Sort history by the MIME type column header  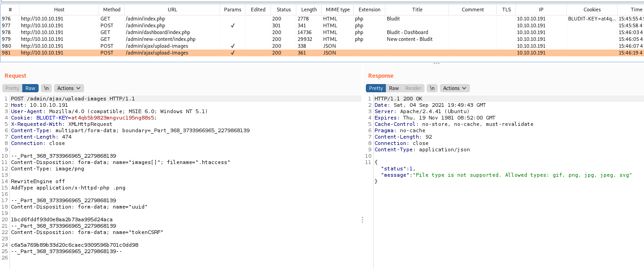pos(338,10)
